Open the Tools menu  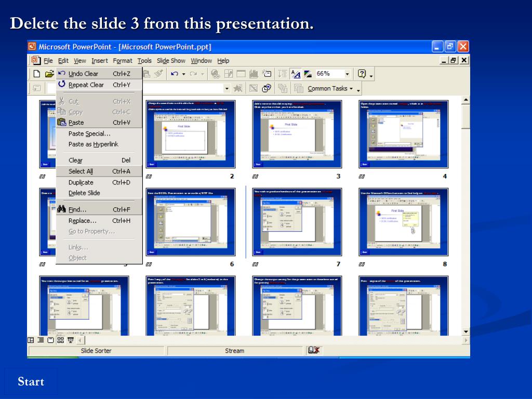point(144,60)
